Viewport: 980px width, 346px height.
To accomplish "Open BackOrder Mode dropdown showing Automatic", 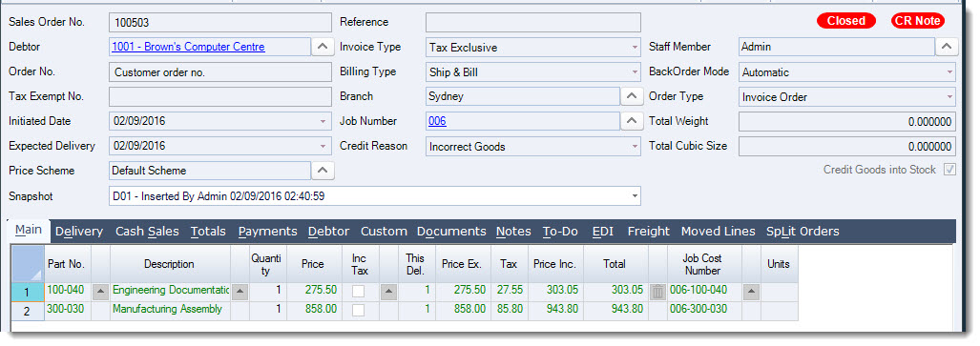I will tap(950, 72).
